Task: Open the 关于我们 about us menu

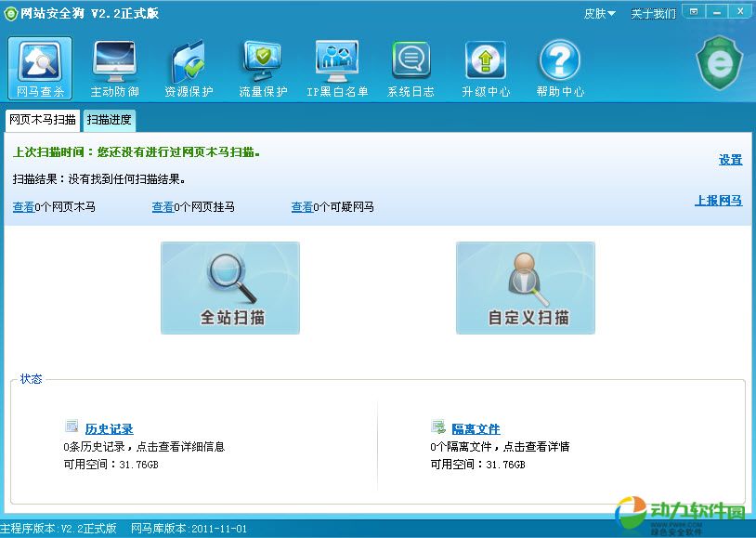Action: (x=653, y=14)
